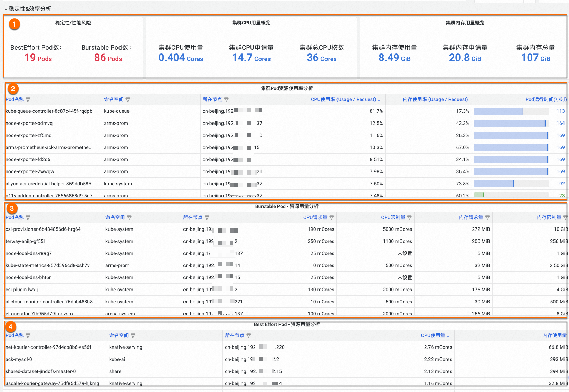Sort Burstable table by CPU请求量 header

tap(315, 218)
